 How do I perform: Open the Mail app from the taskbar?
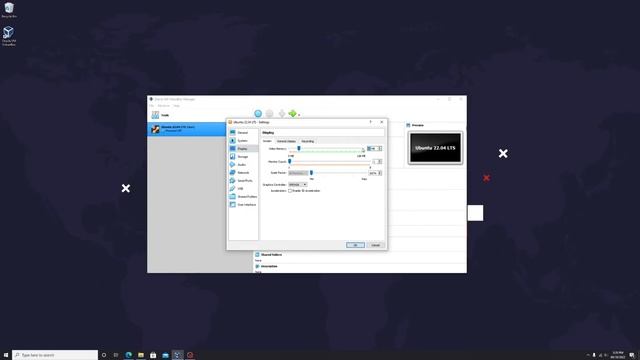tap(165, 355)
